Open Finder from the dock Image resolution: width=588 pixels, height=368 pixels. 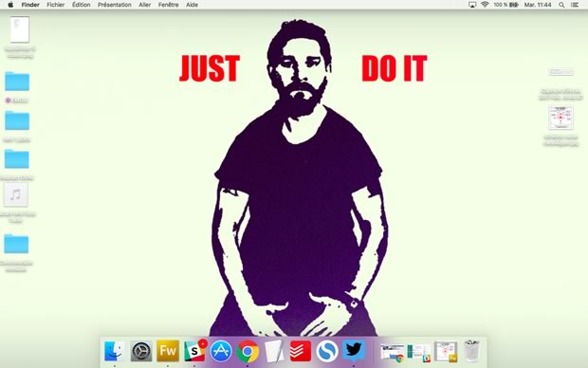coord(114,352)
